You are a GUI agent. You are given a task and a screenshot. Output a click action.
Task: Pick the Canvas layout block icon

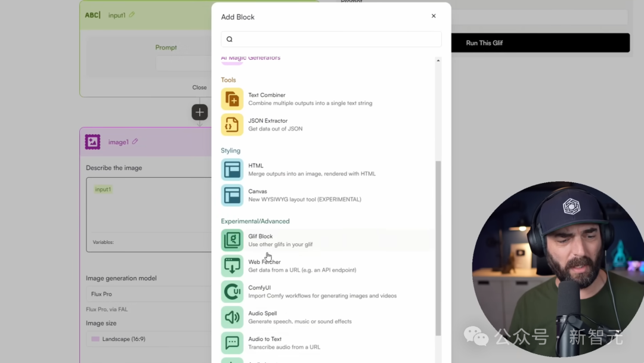point(232,195)
